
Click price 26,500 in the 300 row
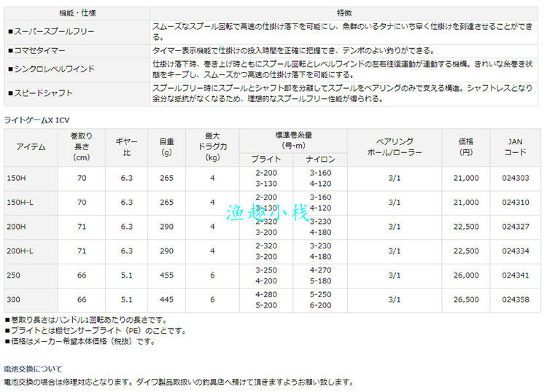[466, 300]
